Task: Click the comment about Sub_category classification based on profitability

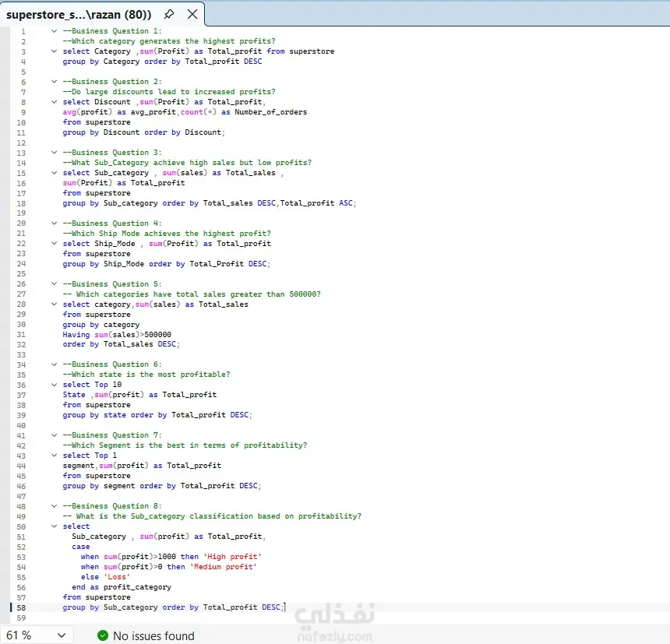Action: point(212,516)
